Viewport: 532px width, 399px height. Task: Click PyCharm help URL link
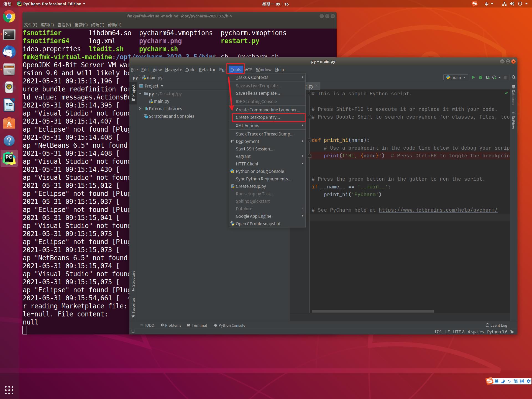click(x=437, y=210)
